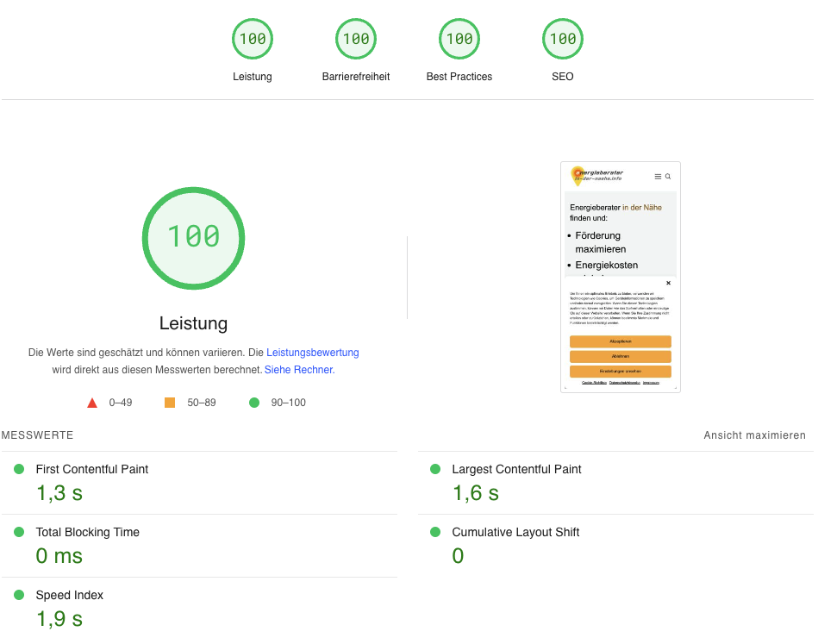Jump to the SEO score gauge
Viewport: 818px width, 644px height.
(x=563, y=40)
